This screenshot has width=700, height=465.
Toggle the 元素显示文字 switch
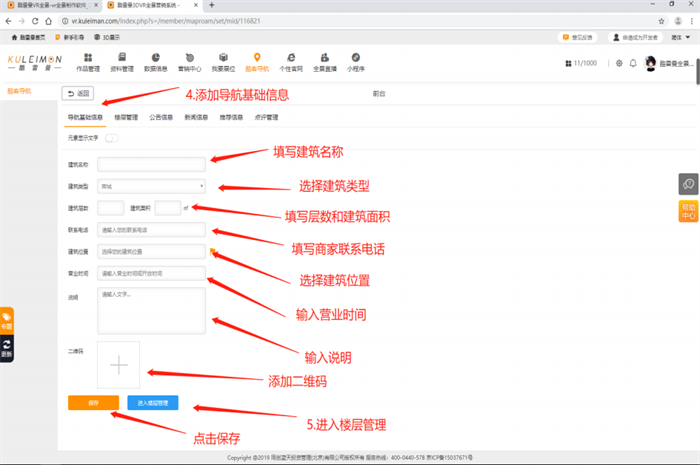[112, 138]
